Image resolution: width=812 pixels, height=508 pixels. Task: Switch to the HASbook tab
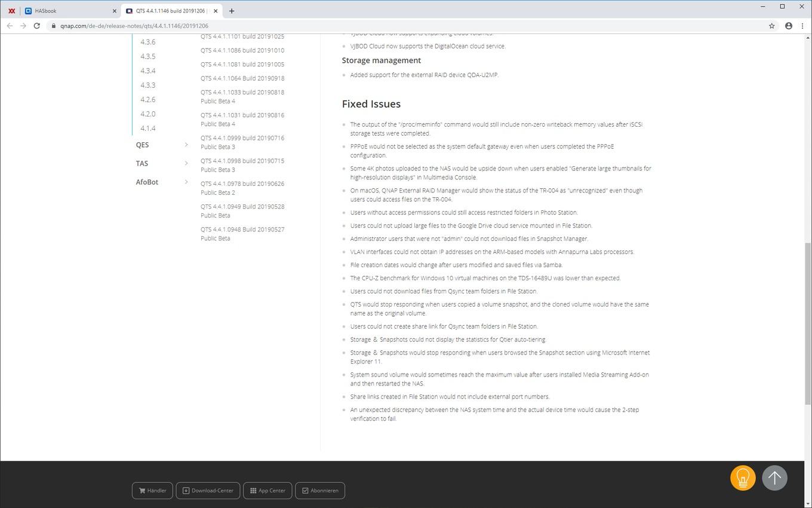coord(70,11)
